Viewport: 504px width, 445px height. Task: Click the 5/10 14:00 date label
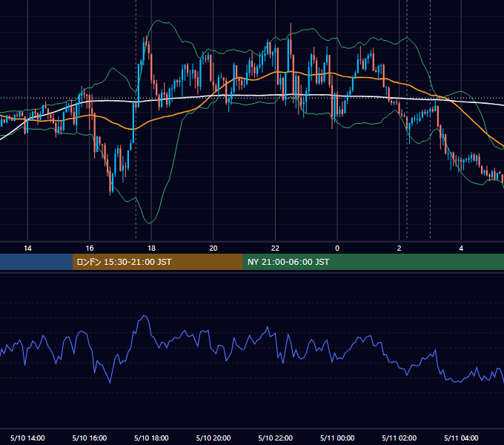point(27,438)
